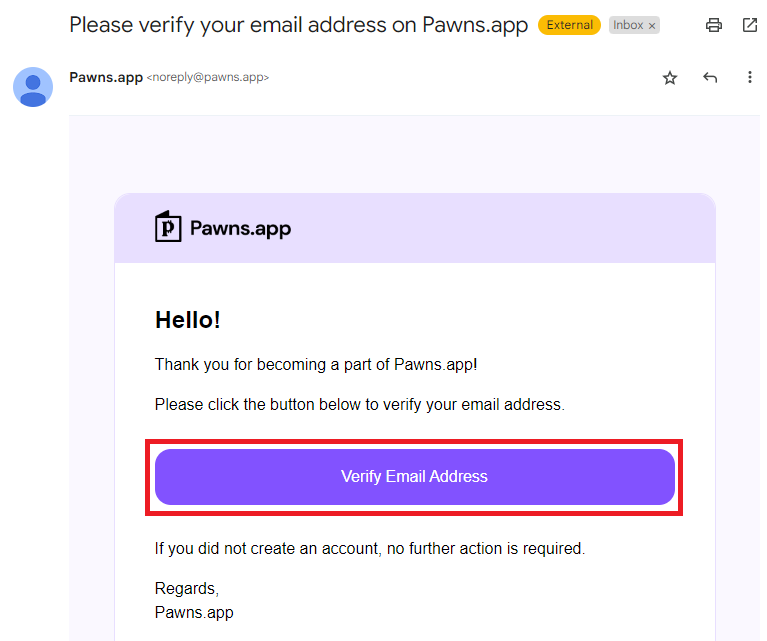
Task: Click the Pawns.app wordmark in banner
Action: tap(240, 229)
